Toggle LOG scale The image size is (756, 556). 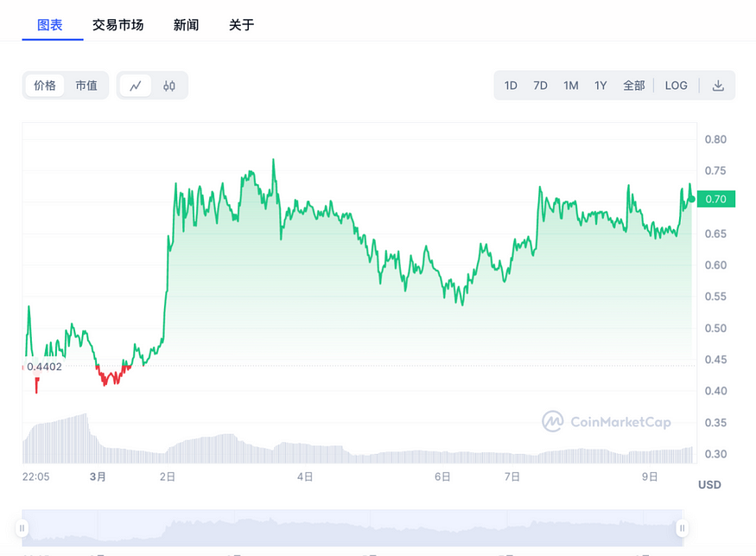click(676, 86)
